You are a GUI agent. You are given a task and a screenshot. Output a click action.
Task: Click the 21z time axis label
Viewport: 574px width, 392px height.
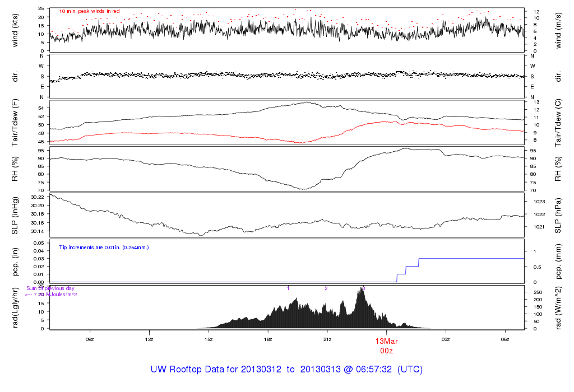[x=327, y=339]
